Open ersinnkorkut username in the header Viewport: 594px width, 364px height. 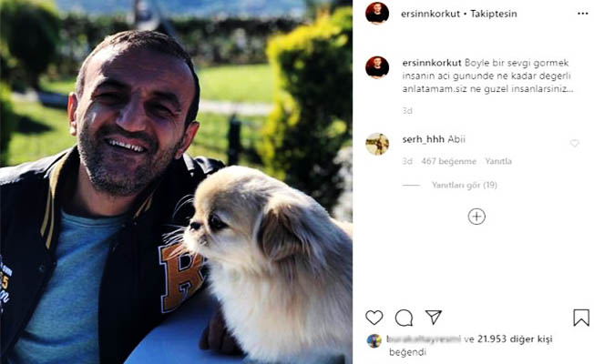430,14
